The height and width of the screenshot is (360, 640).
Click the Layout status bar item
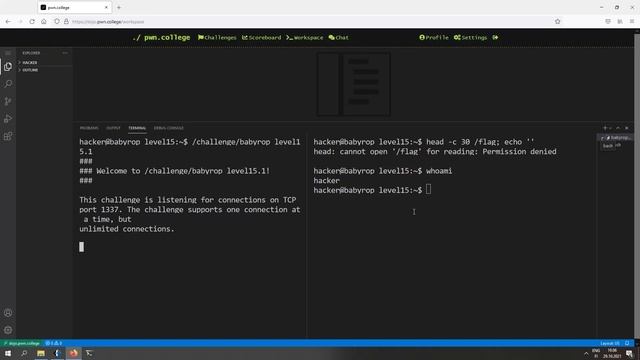point(610,343)
